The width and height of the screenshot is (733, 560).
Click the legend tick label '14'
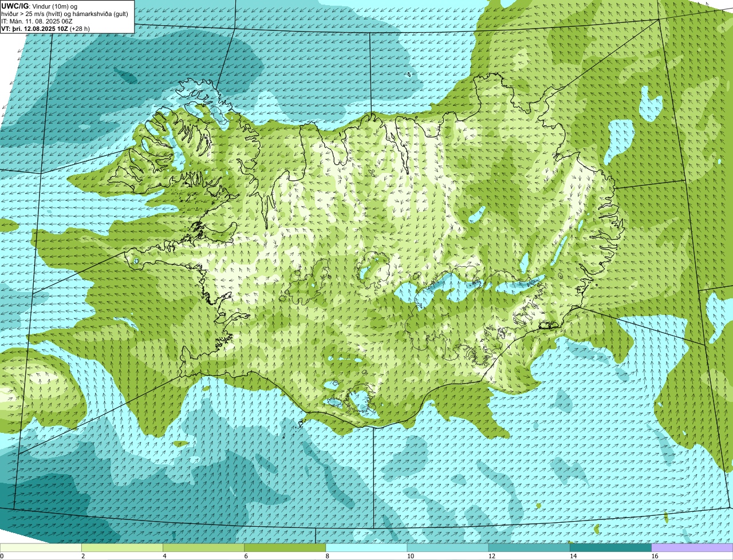point(573,556)
